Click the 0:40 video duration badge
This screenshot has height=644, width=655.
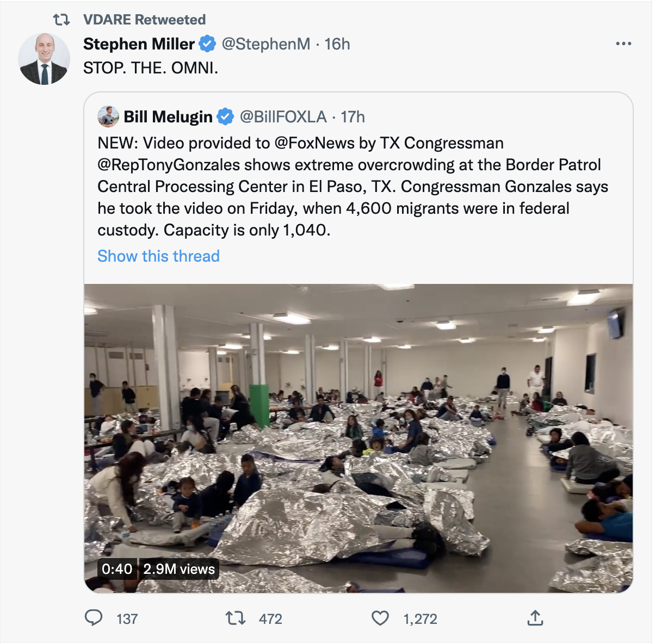point(117,569)
